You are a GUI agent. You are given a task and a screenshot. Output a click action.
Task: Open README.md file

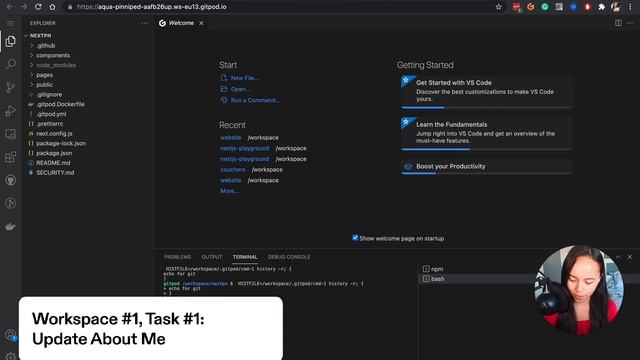tap(53, 163)
